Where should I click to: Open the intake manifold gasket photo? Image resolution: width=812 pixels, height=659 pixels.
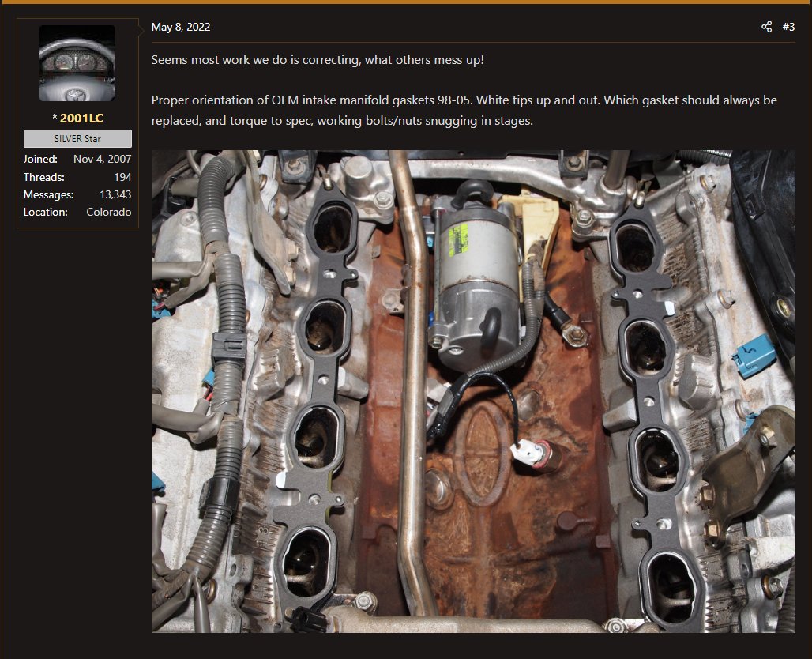tap(473, 391)
